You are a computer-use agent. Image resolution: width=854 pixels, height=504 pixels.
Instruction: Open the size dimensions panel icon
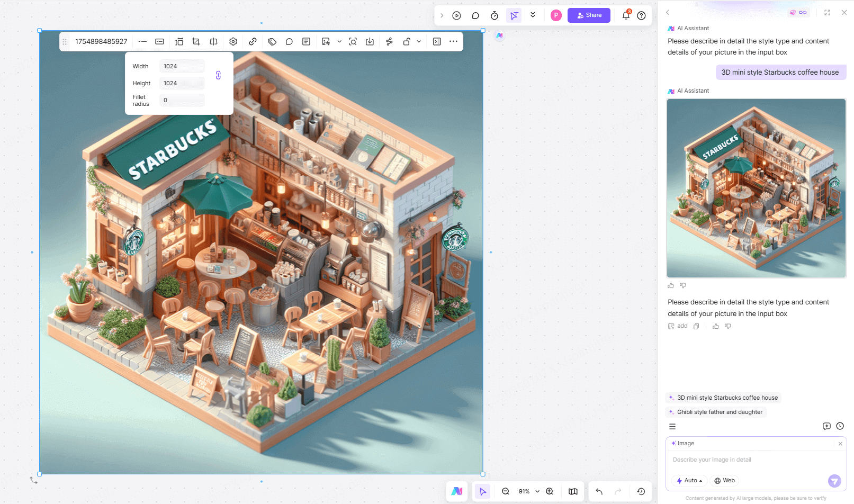coord(159,41)
